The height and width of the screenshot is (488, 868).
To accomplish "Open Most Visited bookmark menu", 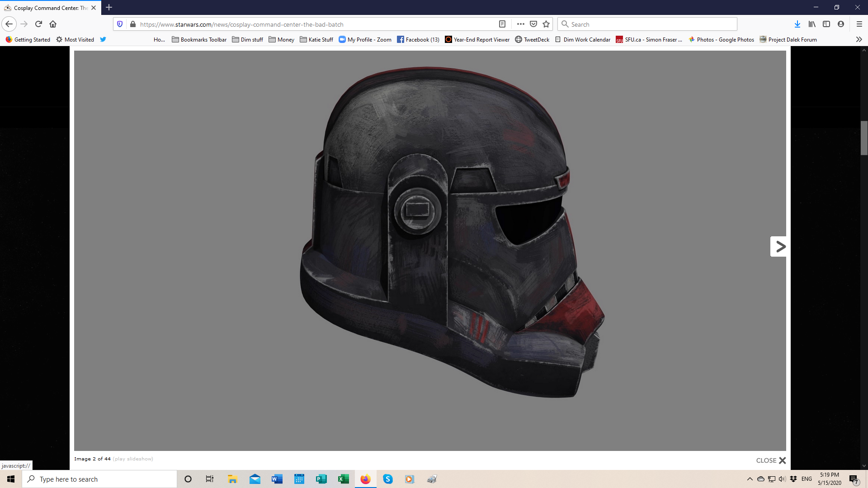I will 75,39.
